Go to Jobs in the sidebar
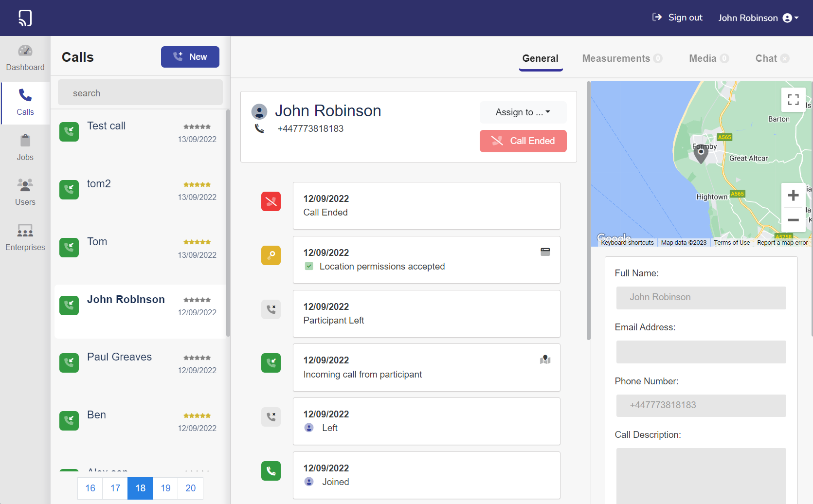The image size is (813, 504). (25, 148)
